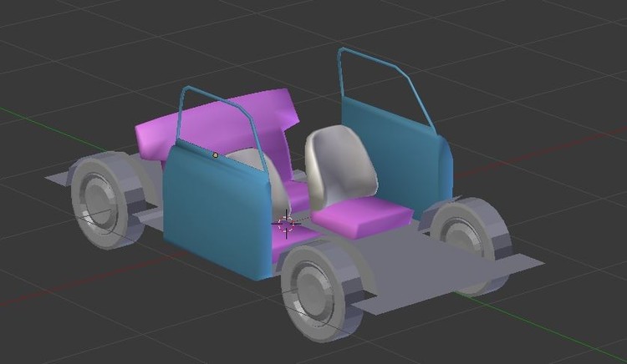The height and width of the screenshot is (364, 627).
Task: Select the wheel nearest the camera at the bottom
Action: tap(323, 291)
